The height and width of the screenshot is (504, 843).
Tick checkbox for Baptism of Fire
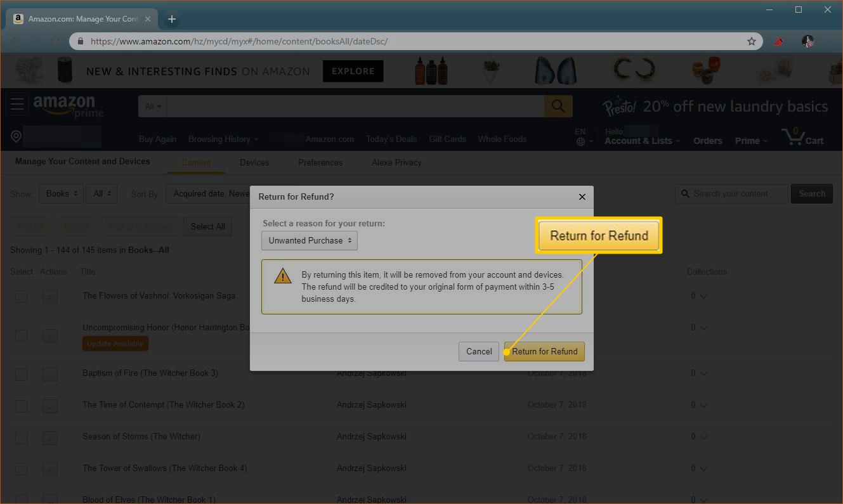tap(22, 374)
